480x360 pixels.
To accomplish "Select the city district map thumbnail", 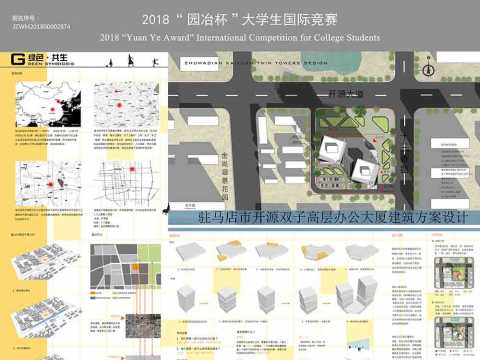I will click(48, 184).
